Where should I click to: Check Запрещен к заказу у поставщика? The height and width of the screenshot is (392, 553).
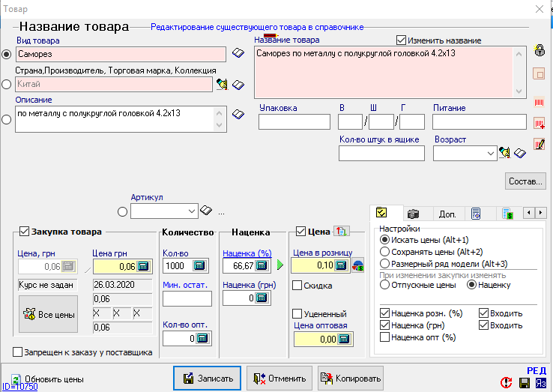click(18, 352)
